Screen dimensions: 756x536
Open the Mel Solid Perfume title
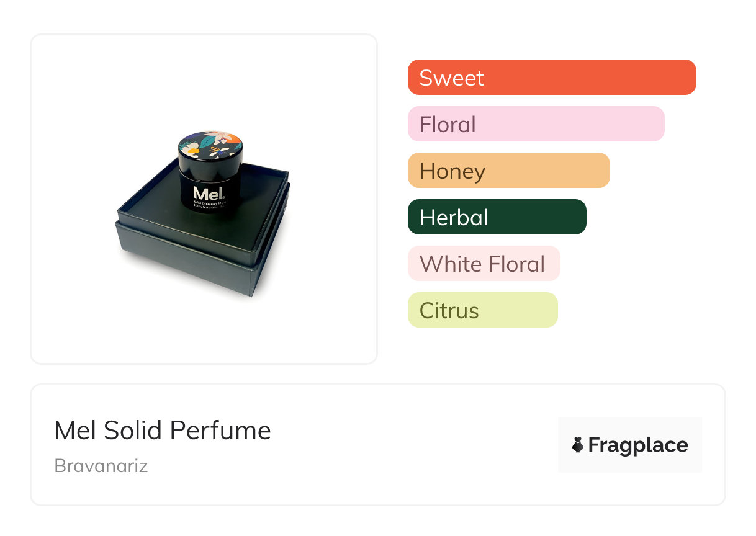click(x=163, y=431)
